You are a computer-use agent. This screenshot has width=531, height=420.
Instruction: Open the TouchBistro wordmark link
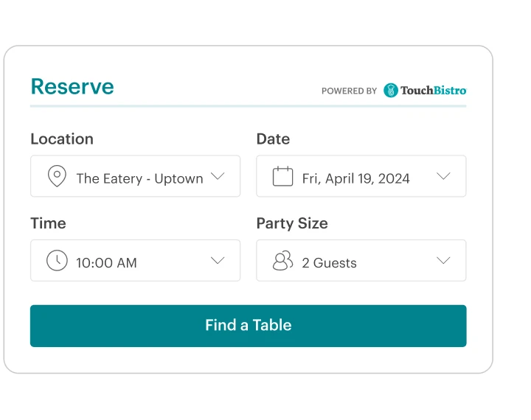point(434,91)
